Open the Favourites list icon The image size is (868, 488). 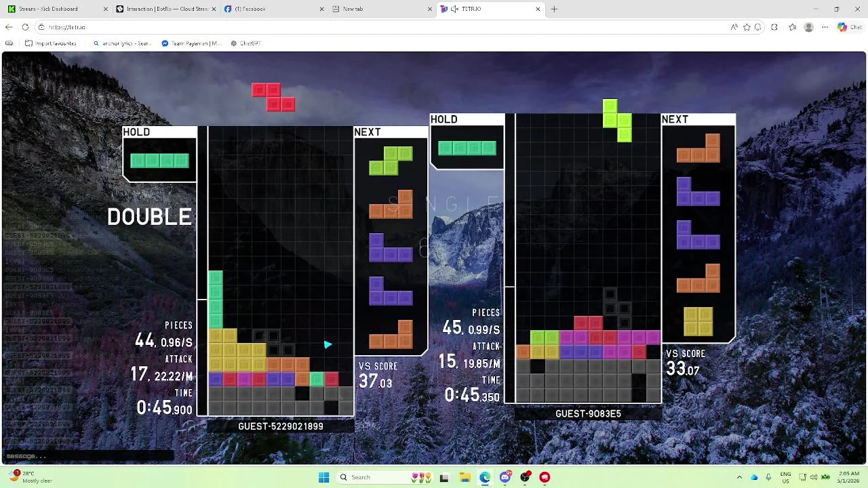[x=792, y=27]
